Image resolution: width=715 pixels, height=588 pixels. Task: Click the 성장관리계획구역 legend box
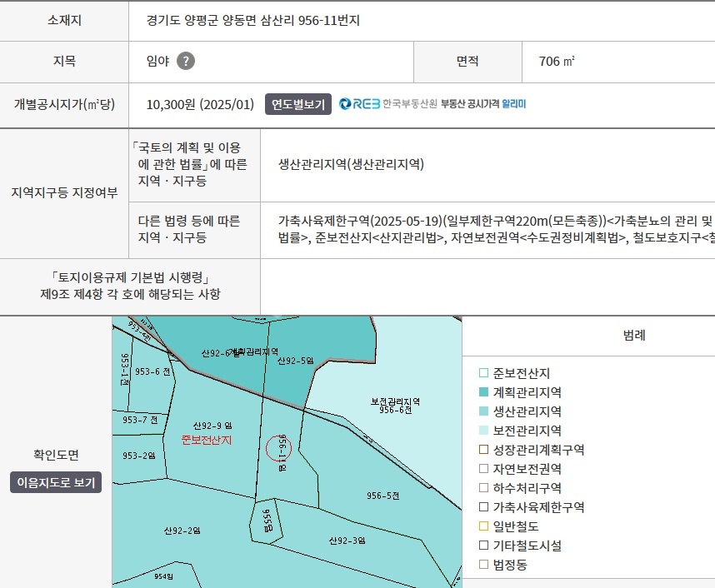click(483, 450)
